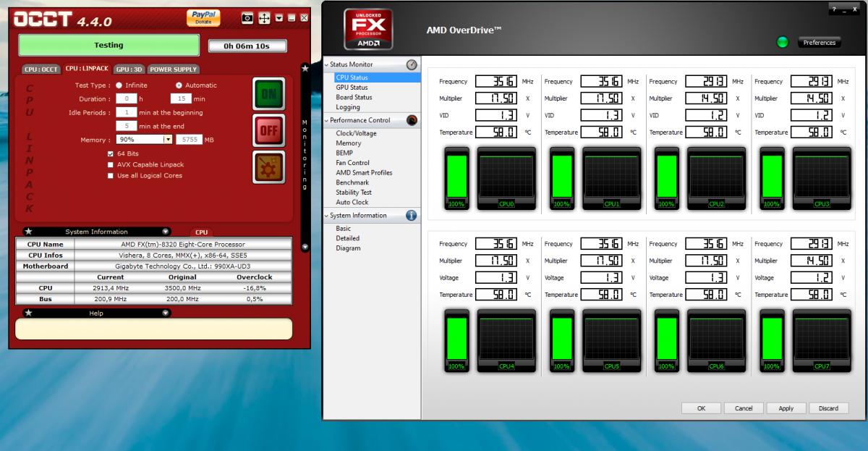Open Clock/Voltage settings
The height and width of the screenshot is (451, 868).
pyautogui.click(x=356, y=133)
